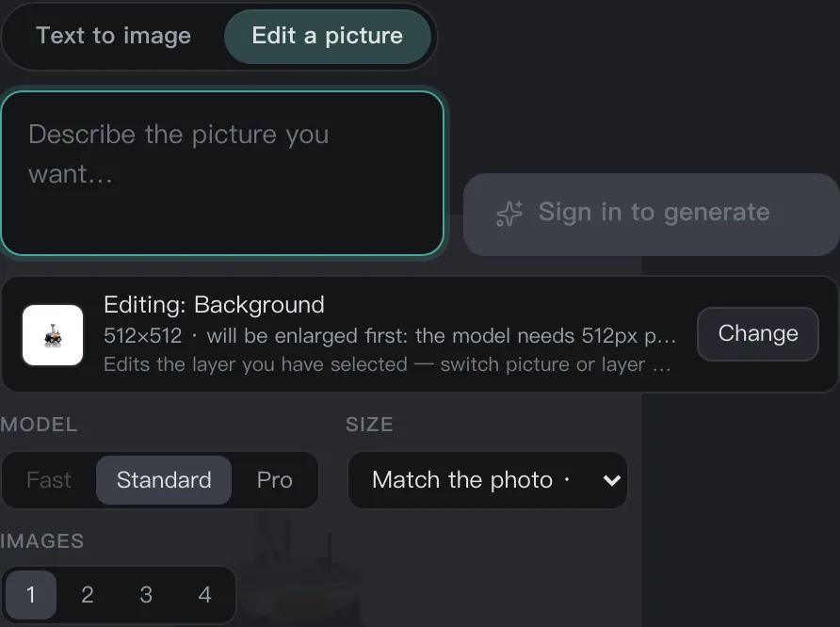Choose the Pro model option
This screenshot has width=840, height=627.
(274, 480)
